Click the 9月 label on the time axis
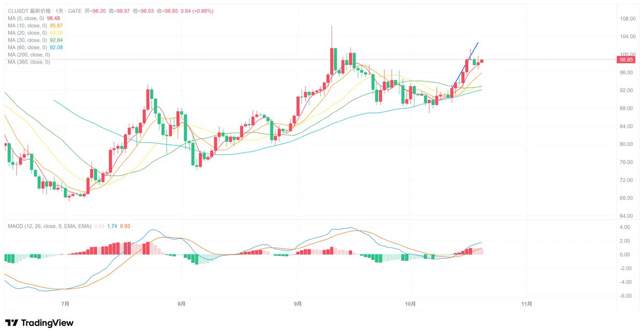The image size is (644, 336). (x=298, y=304)
